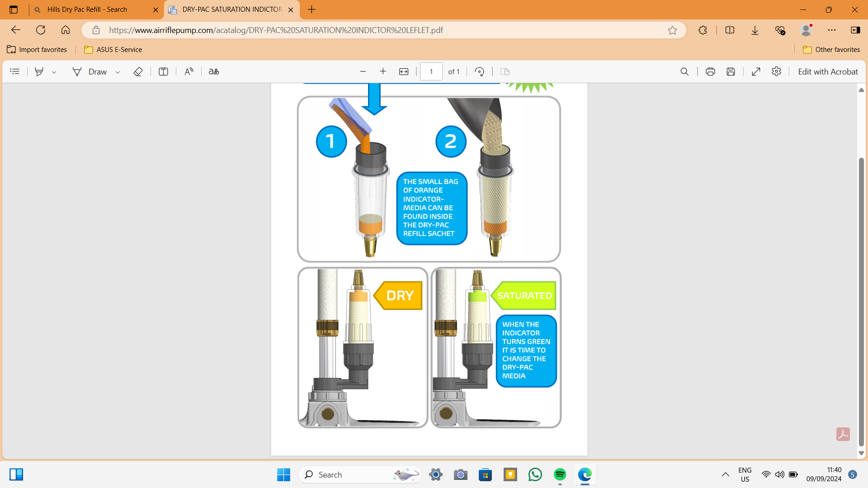This screenshot has width=868, height=488.
Task: Save the PDF with the save icon
Action: (731, 71)
